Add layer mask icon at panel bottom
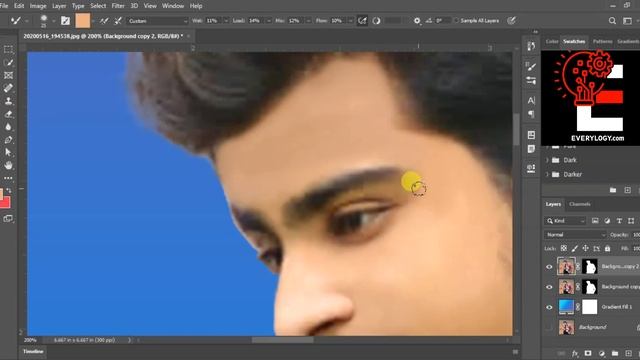The image size is (640, 360). (x=588, y=353)
